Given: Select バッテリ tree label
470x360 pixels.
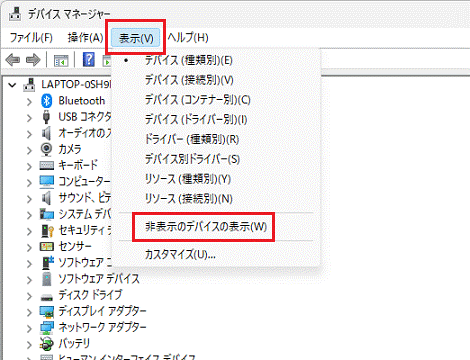Looking at the screenshot, I should pos(74,344).
